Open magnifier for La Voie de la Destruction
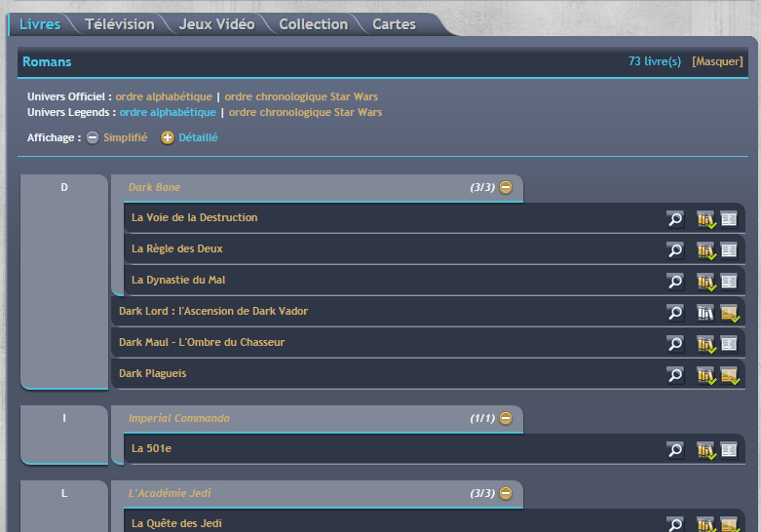Screen dimensions: 761x532 675,219
